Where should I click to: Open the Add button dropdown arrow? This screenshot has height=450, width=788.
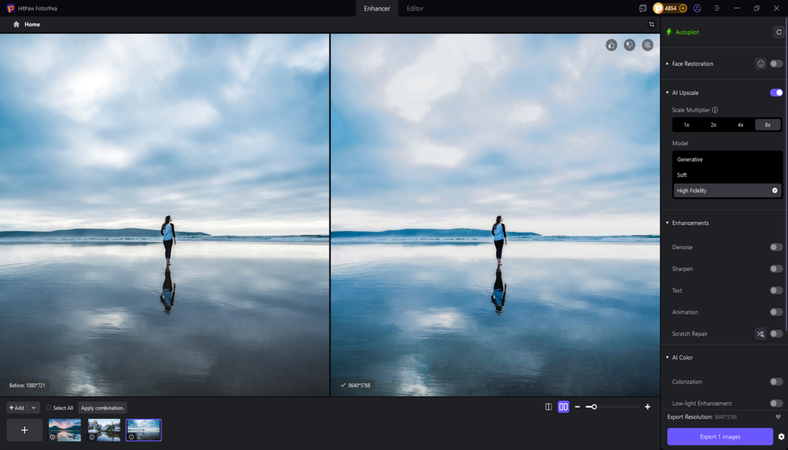pyautogui.click(x=34, y=408)
